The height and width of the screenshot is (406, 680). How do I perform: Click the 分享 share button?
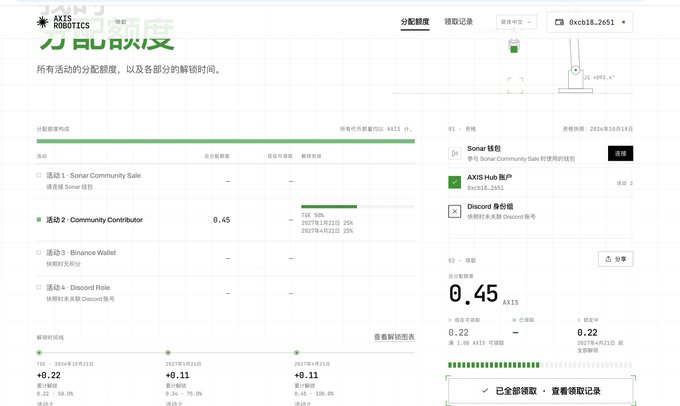tap(615, 259)
